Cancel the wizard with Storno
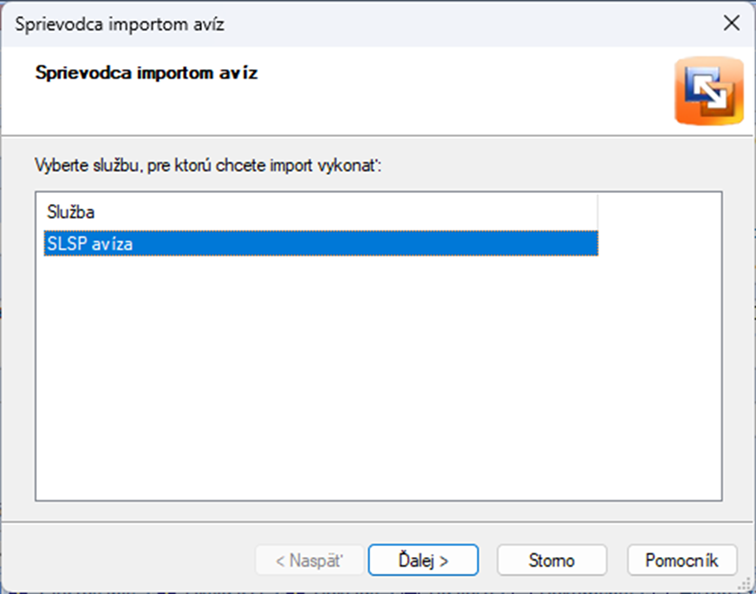 552,560
